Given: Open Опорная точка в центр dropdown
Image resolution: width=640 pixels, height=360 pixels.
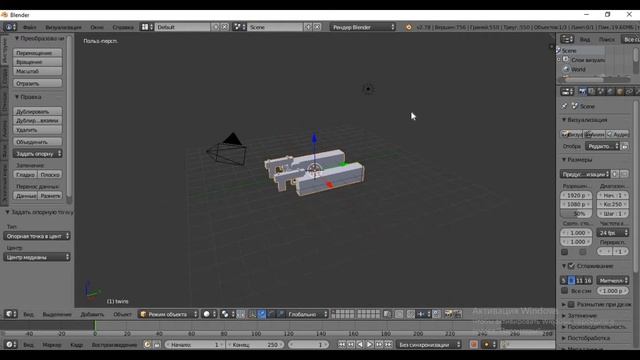Looking at the screenshot, I should pos(37,236).
